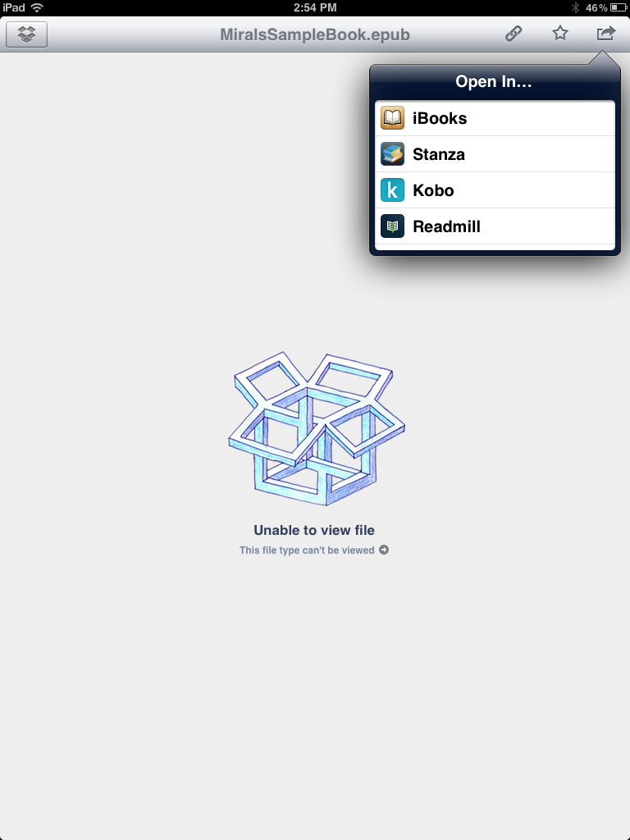Open the file in Readmill

tap(495, 226)
